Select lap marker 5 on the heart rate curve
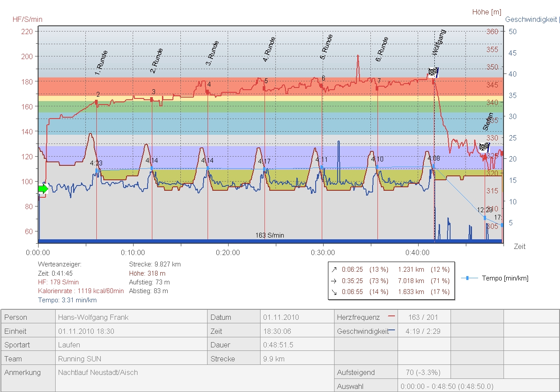Viewport: 560px width, 392px height. (264, 88)
